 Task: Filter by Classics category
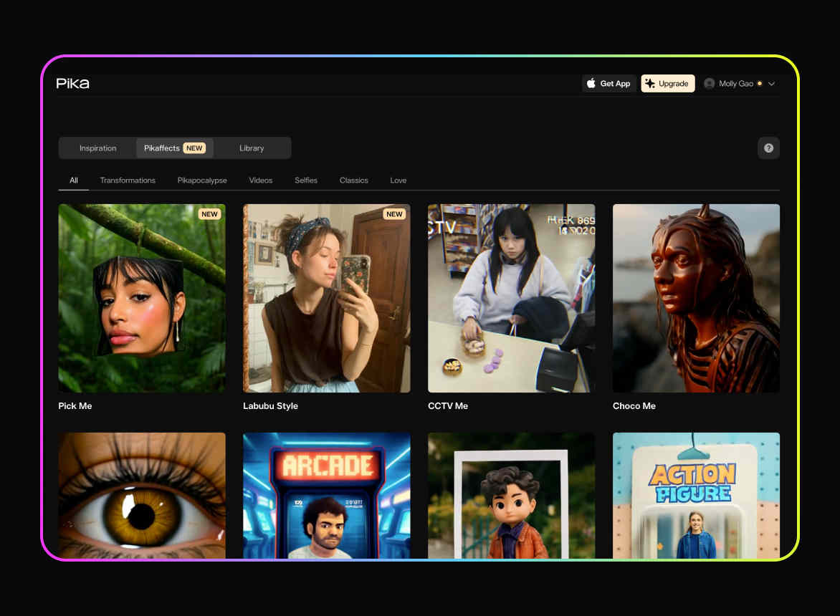pos(353,181)
